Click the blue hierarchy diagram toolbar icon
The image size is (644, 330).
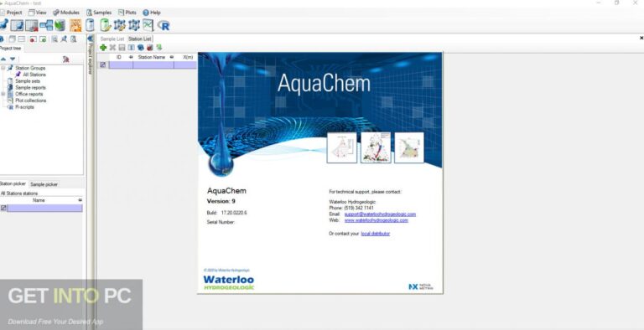(x=46, y=25)
